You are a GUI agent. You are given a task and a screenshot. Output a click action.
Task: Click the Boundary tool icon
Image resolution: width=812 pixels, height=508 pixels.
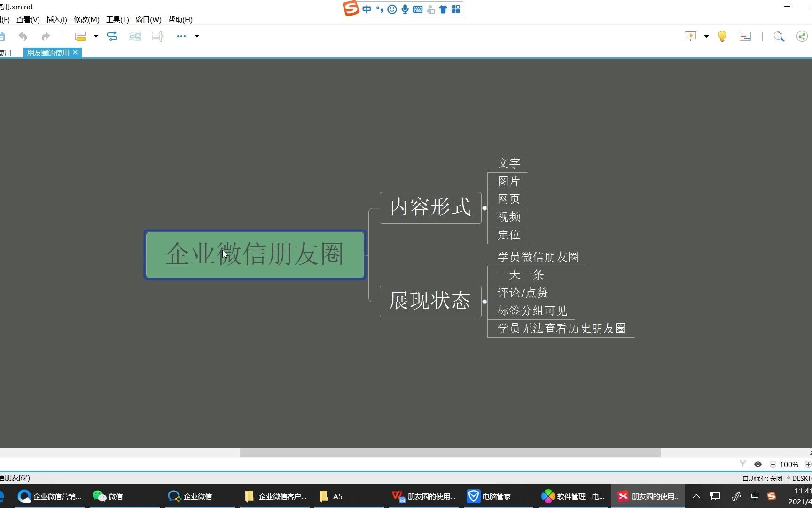[134, 36]
